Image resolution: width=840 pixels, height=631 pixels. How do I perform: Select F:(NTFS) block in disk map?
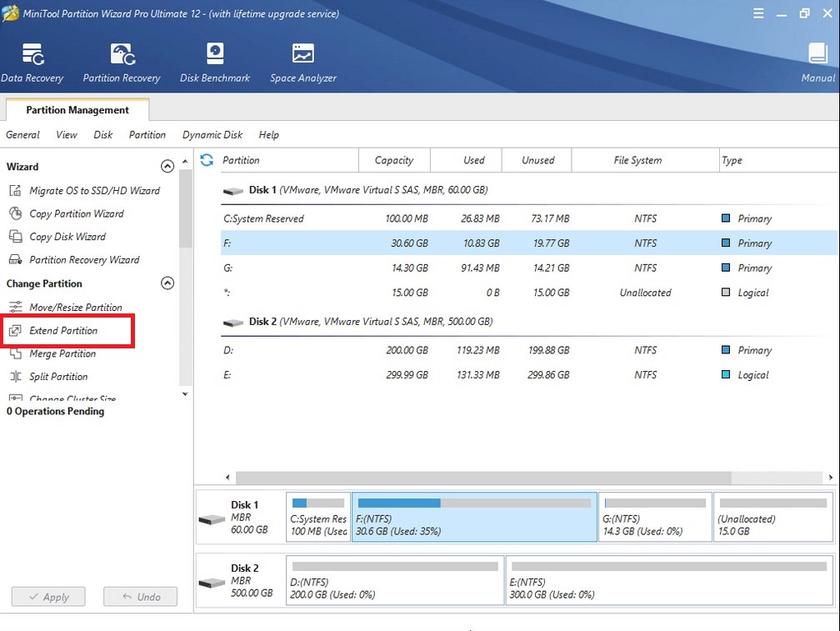(x=474, y=517)
